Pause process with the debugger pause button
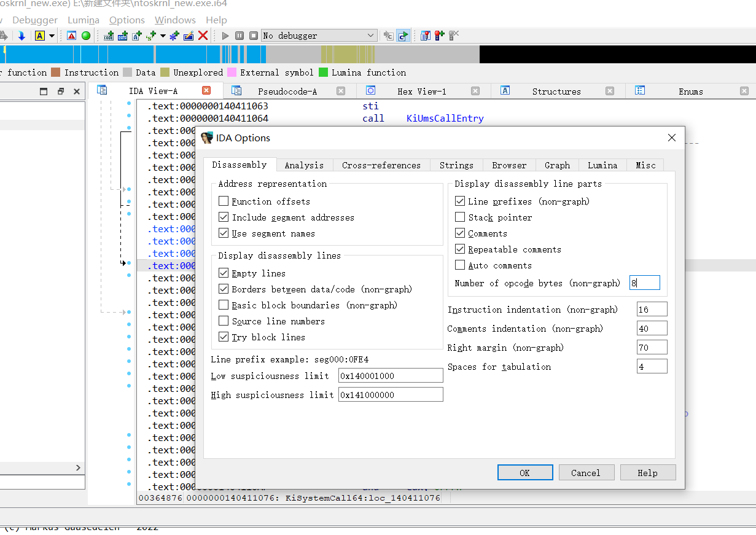 coord(240,36)
